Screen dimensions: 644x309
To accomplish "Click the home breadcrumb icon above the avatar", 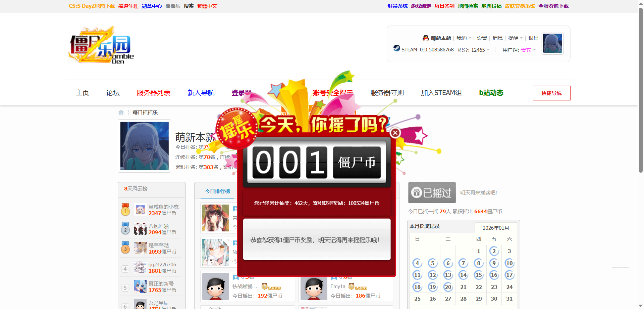I will tap(121, 112).
